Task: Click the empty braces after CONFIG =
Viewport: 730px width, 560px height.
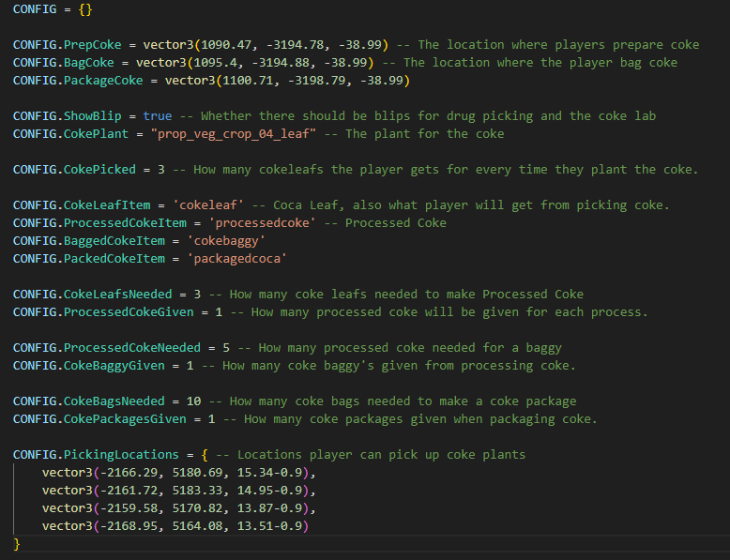Action: [x=85, y=8]
